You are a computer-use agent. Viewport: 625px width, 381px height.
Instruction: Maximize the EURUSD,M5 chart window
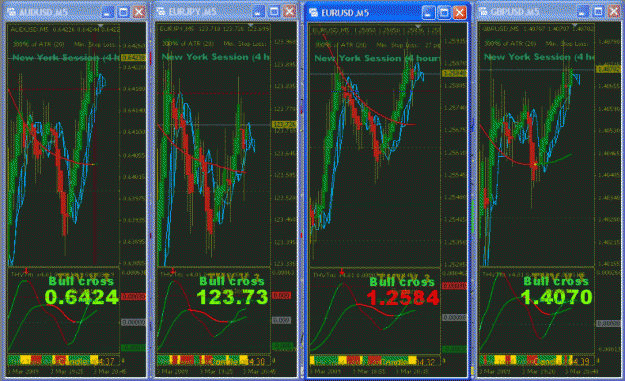pos(444,13)
